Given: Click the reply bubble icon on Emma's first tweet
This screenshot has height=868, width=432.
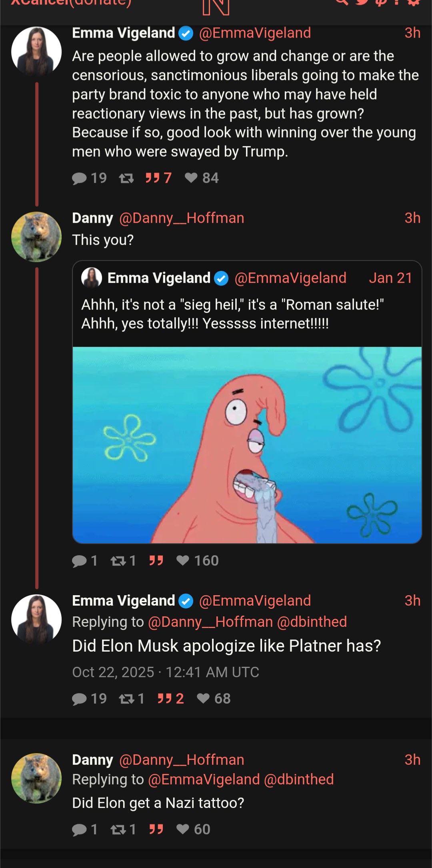Looking at the screenshot, I should coord(79,178).
